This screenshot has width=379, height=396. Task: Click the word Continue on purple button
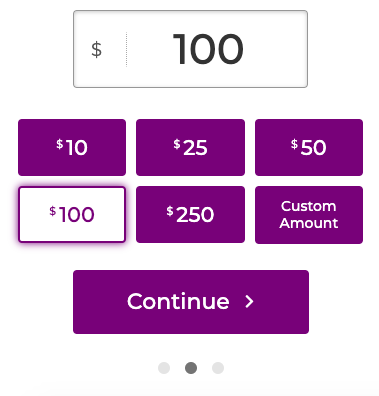178,301
